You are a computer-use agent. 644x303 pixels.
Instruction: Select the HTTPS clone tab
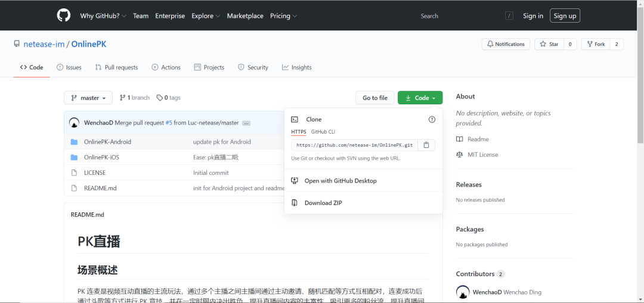299,132
